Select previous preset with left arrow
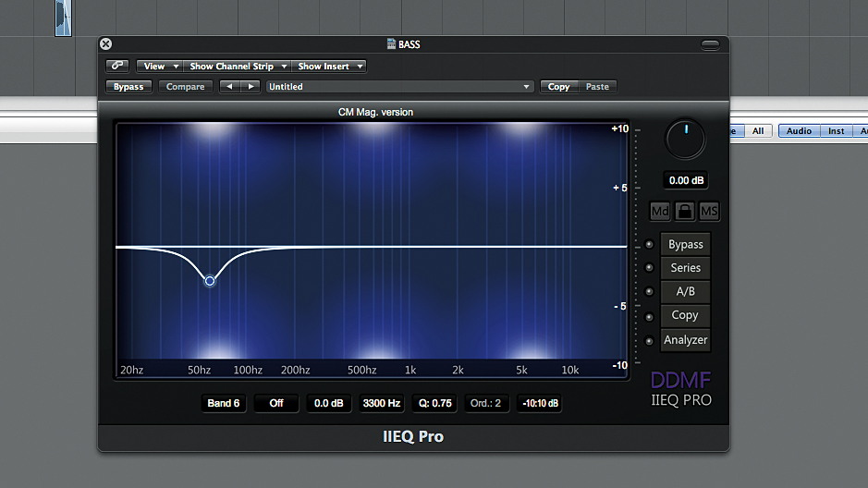The width and height of the screenshot is (868, 488). tap(230, 86)
